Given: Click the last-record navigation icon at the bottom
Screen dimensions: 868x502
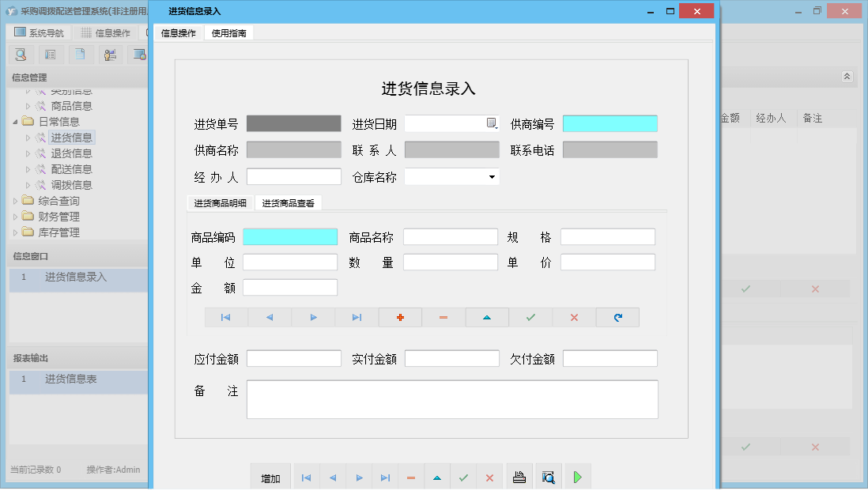Looking at the screenshot, I should [x=385, y=476].
